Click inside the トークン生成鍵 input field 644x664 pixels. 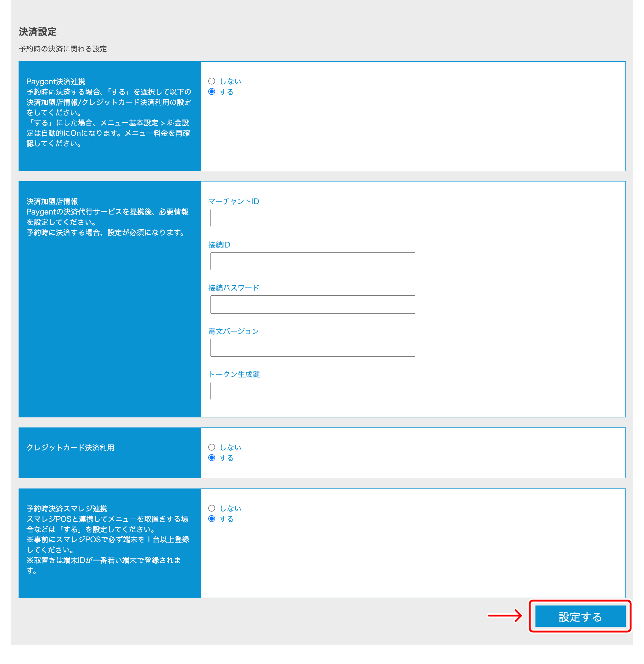pyautogui.click(x=312, y=391)
